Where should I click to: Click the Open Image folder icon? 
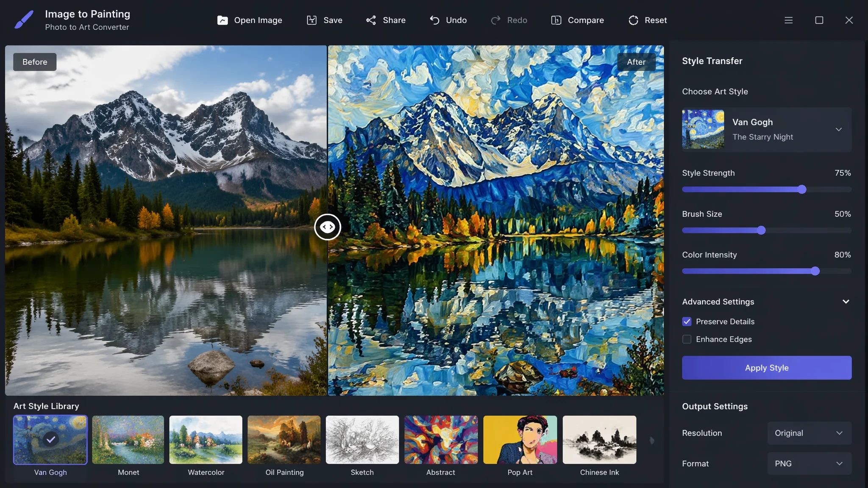click(223, 20)
